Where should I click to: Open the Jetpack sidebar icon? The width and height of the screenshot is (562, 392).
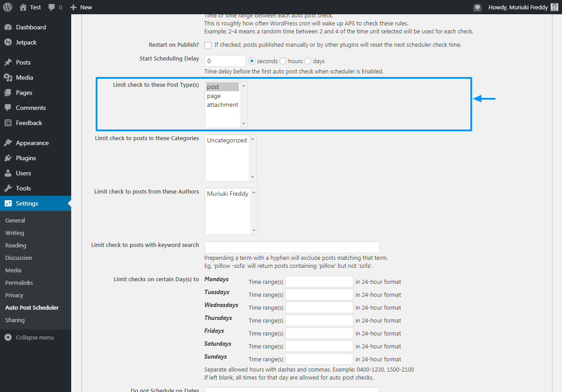pos(8,42)
